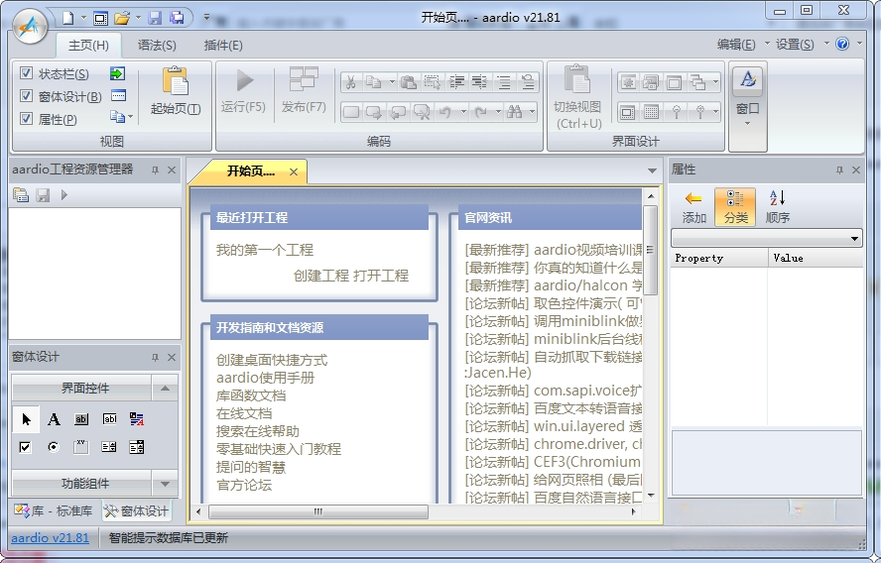Collapse the 界面控件 section arrow
Viewport: 881px width, 563px height.
(165, 388)
